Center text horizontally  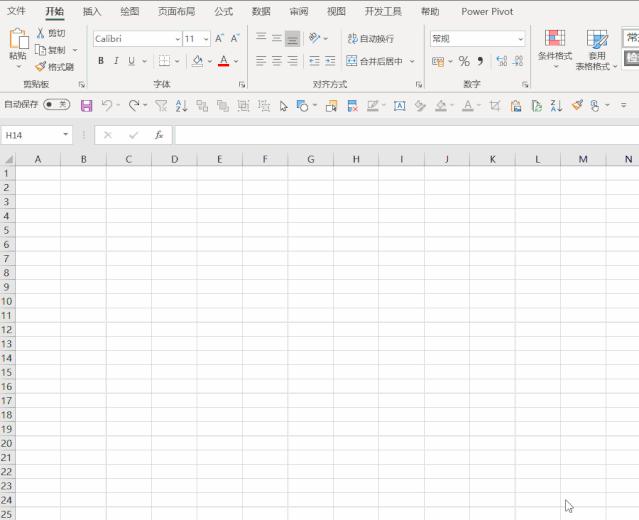pos(277,61)
